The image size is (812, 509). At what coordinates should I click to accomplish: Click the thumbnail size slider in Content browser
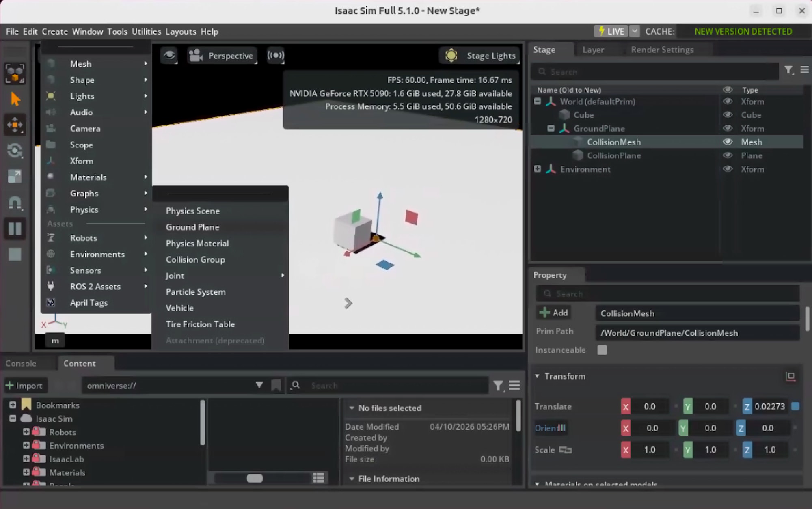pyautogui.click(x=255, y=478)
